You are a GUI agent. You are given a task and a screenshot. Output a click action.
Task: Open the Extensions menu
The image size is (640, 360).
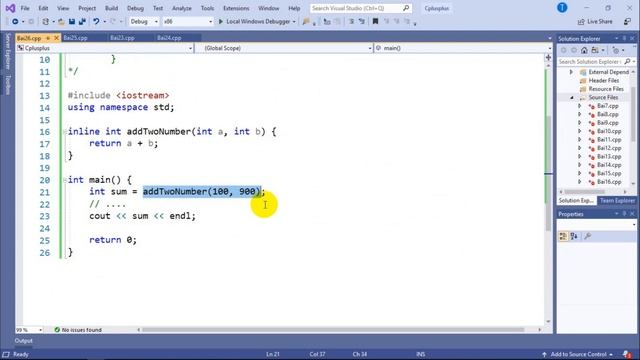click(236, 8)
